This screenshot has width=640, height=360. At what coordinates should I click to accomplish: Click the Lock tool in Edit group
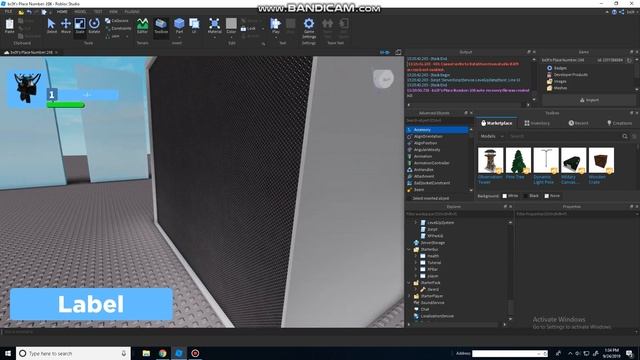click(x=248, y=29)
